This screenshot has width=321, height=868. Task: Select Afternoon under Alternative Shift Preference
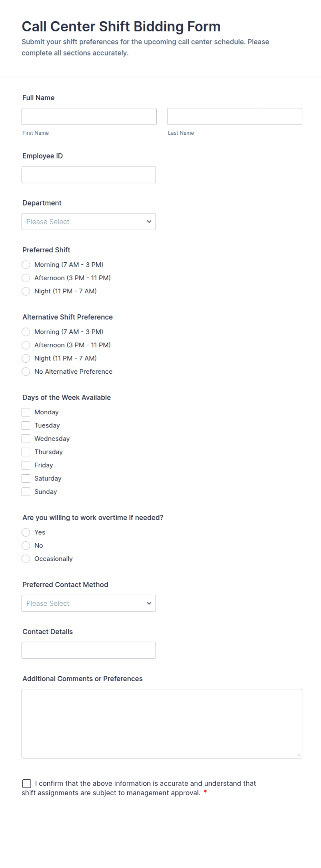[x=26, y=345]
